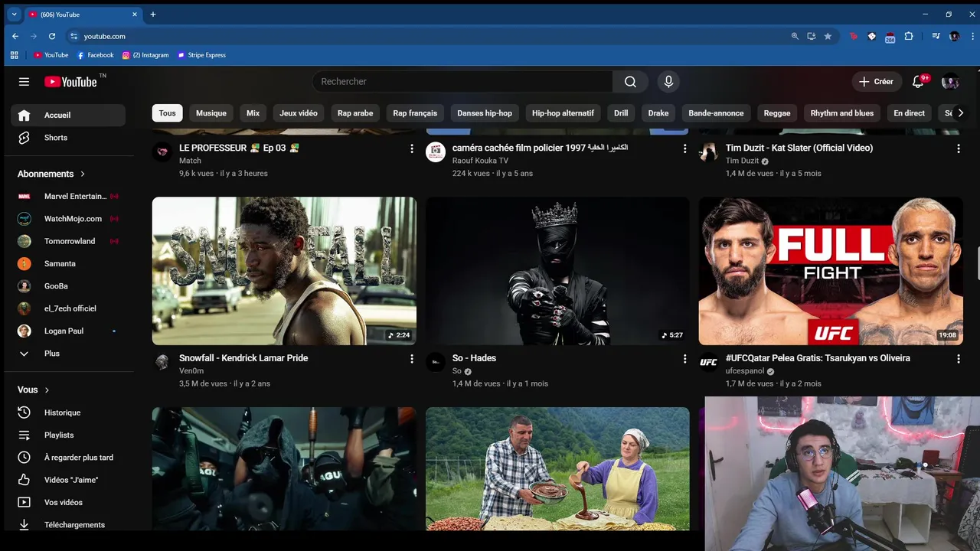
Task: Click the Créer button
Action: pos(876,82)
